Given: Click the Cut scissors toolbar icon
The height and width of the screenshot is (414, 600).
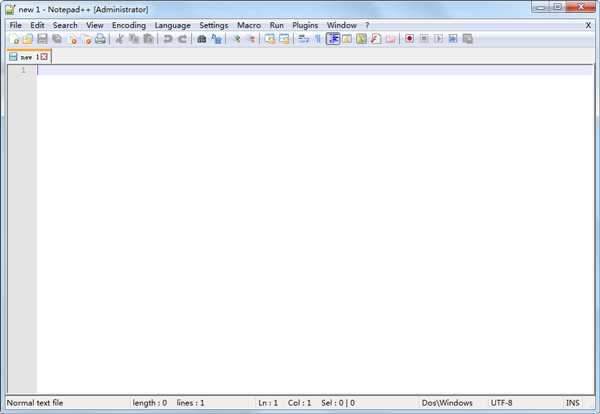Looking at the screenshot, I should click(x=119, y=39).
